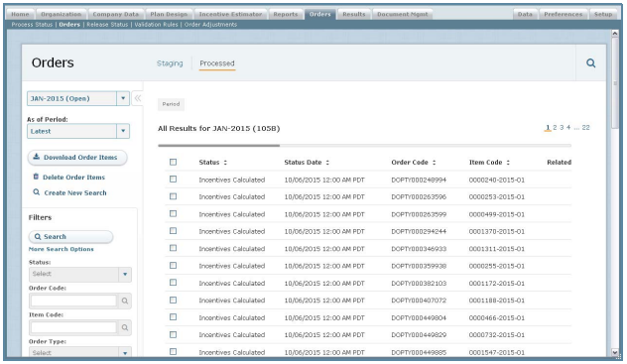Go to Process Status submenu
Image resolution: width=627 pixels, height=364 pixels.
coord(32,25)
